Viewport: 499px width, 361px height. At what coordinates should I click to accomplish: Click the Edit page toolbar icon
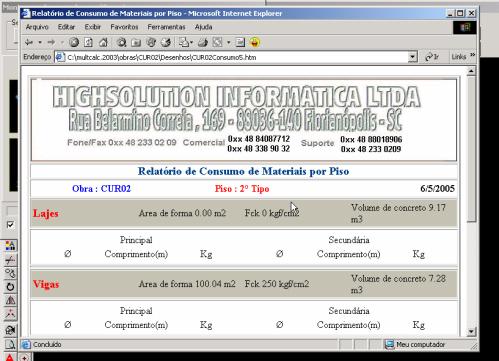pyautogui.click(x=218, y=42)
